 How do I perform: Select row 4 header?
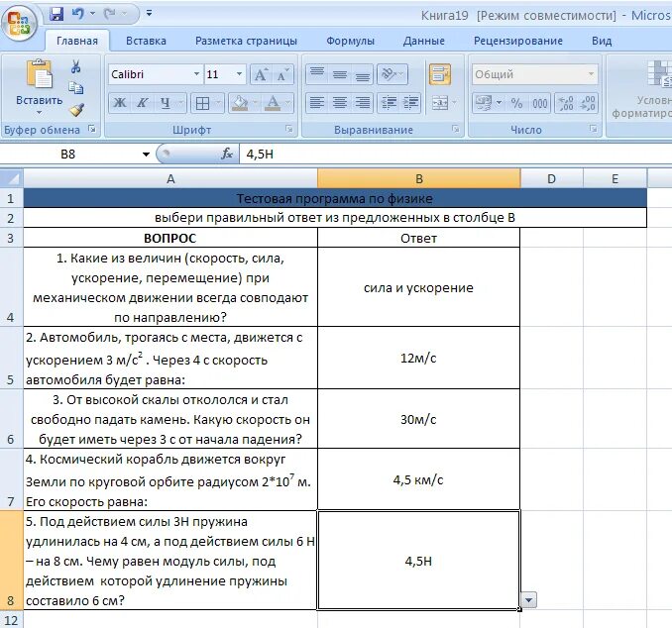(x=11, y=287)
